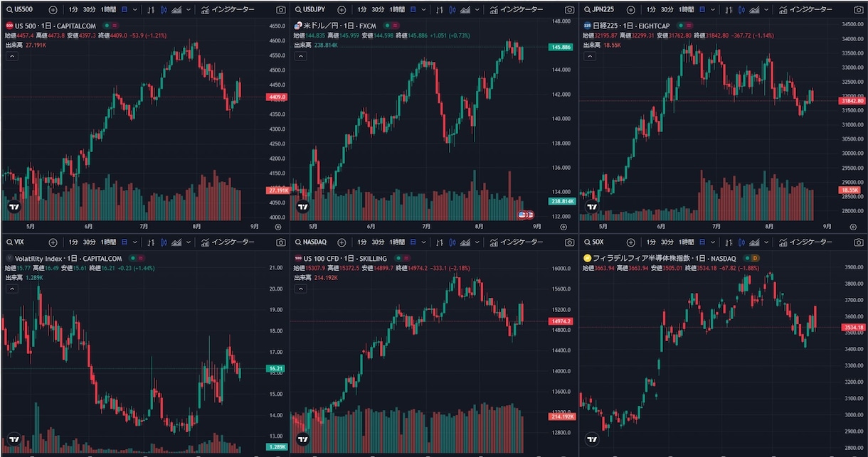868x457 pixels.
Task: Open the chart style dropdown on US500 chart
Action: pyautogui.click(x=189, y=10)
